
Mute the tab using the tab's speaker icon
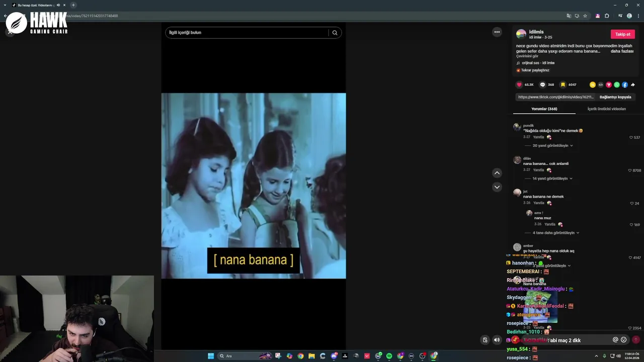(58, 5)
